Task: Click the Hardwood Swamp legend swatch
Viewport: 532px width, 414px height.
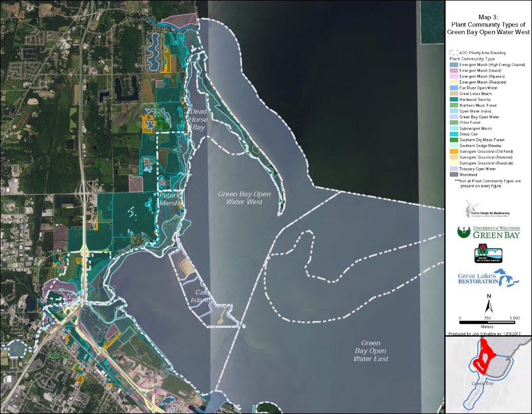Action: [x=454, y=99]
